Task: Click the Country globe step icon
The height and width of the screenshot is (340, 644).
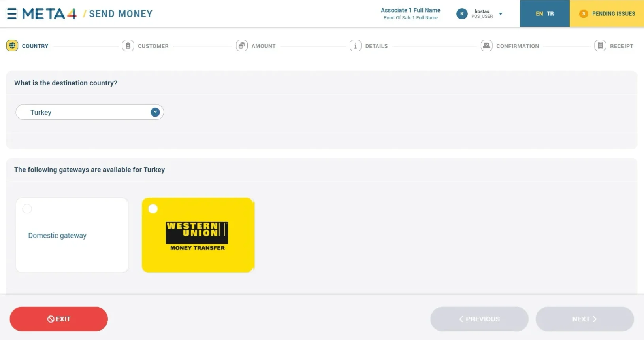Action: (12, 46)
